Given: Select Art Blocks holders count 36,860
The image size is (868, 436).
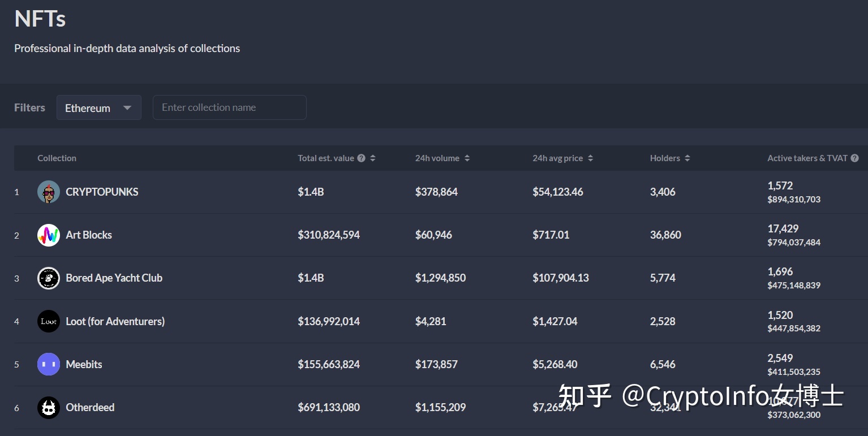Looking at the screenshot, I should pos(665,235).
